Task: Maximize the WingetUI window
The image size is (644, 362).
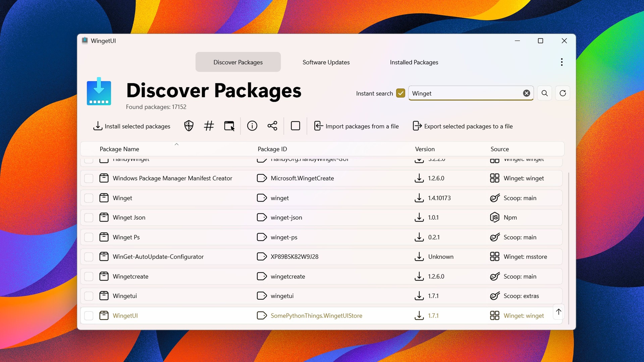Action: tap(540, 41)
